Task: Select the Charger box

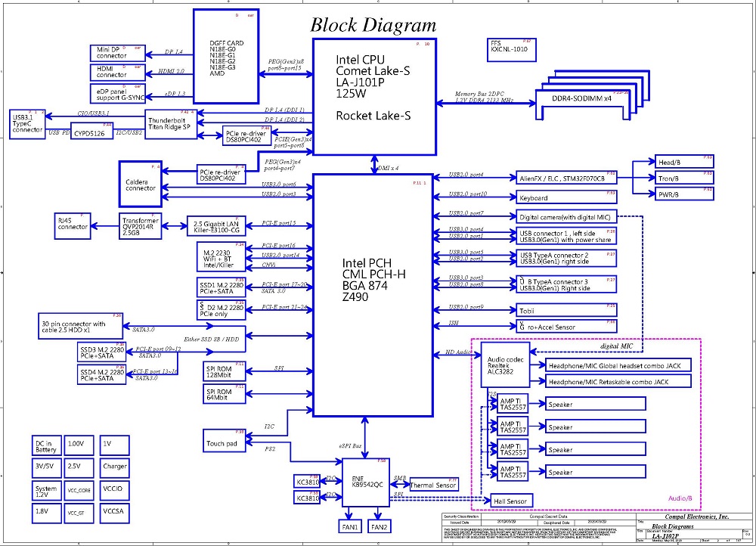Action: click(115, 468)
